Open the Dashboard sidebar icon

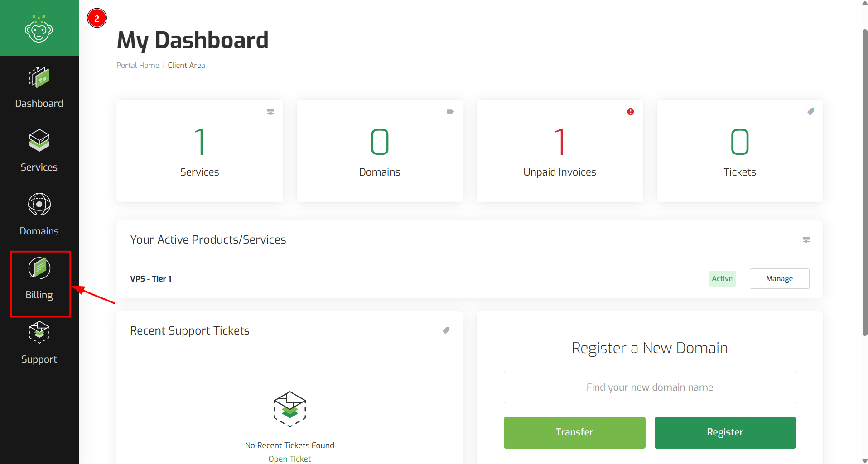click(39, 77)
